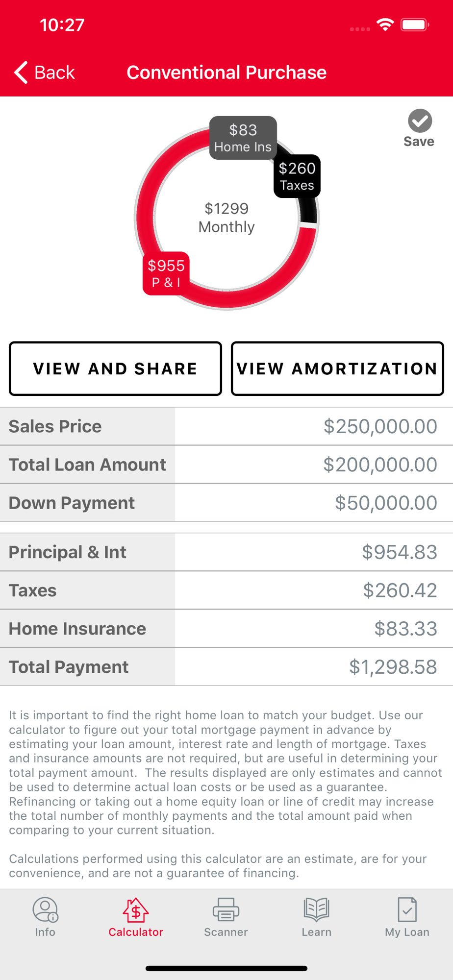This screenshot has height=980, width=453.
Task: Open the Scanner printer icon
Action: pos(226,909)
